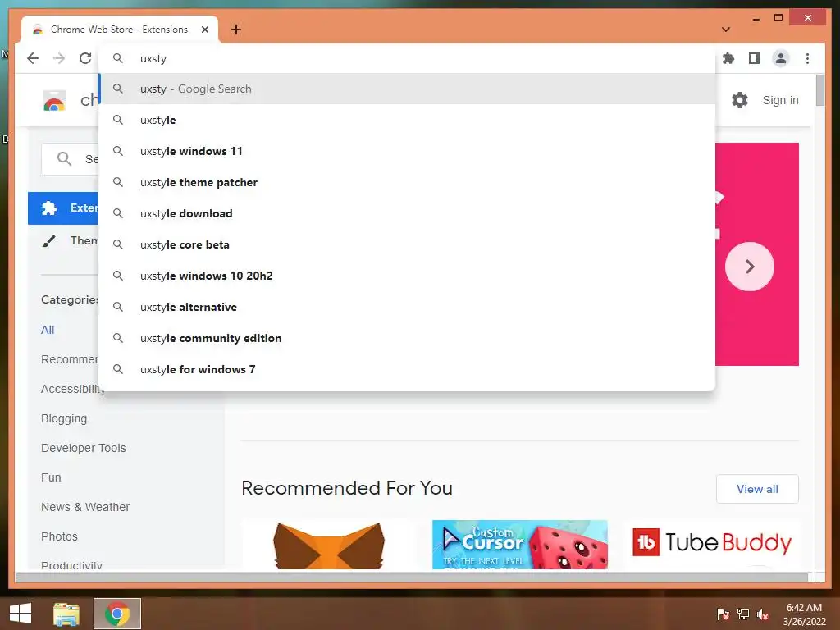Open the Chrome three-dot menu
Screen dimensions: 840x630
coord(807,58)
